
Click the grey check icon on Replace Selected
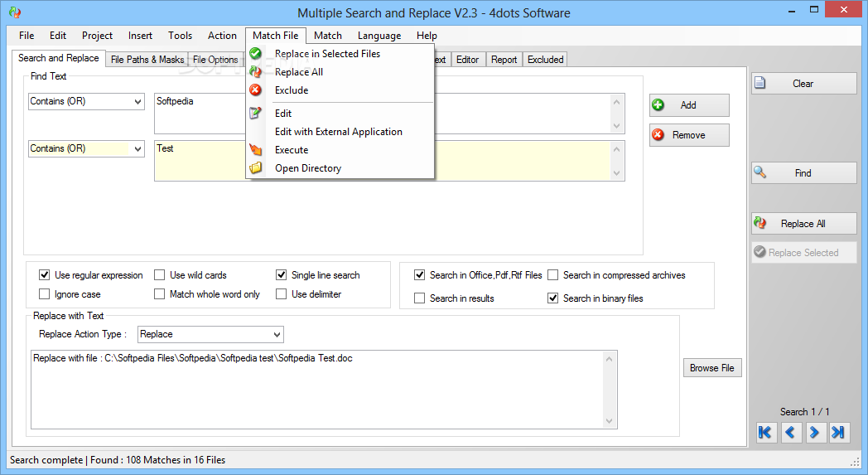(x=760, y=252)
